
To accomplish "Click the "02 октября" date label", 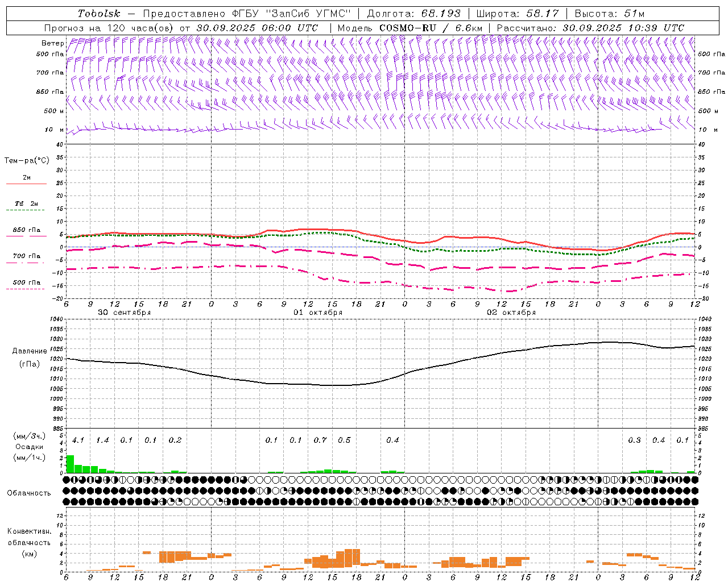I will pos(511,313).
